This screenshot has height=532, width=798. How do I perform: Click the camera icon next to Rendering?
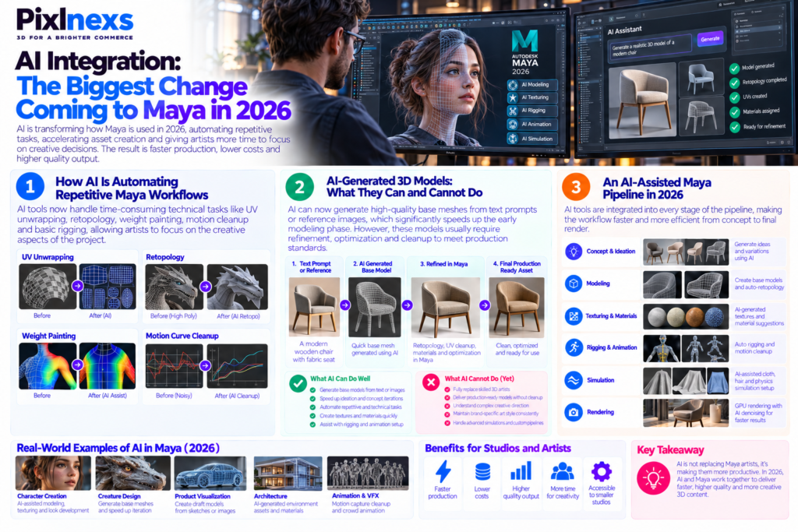pos(574,412)
